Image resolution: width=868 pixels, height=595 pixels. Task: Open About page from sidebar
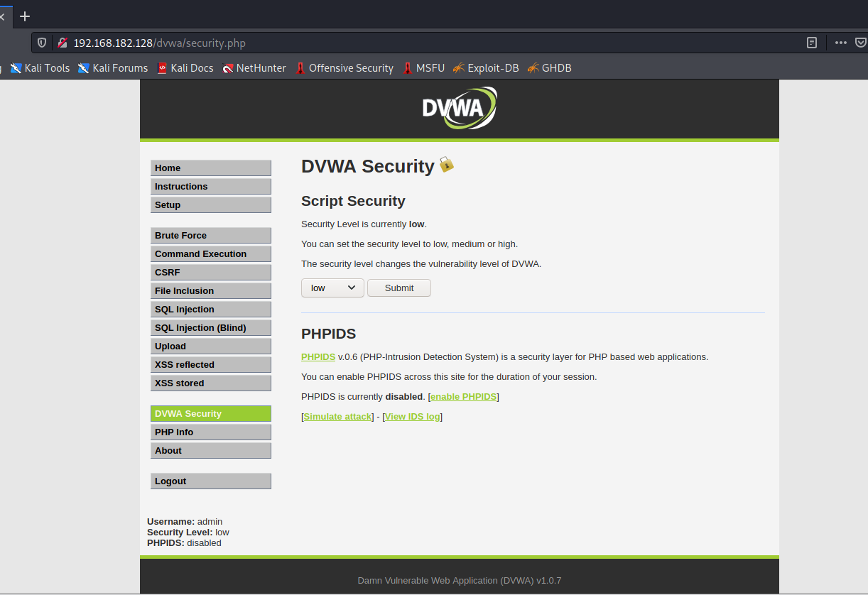[x=211, y=450]
